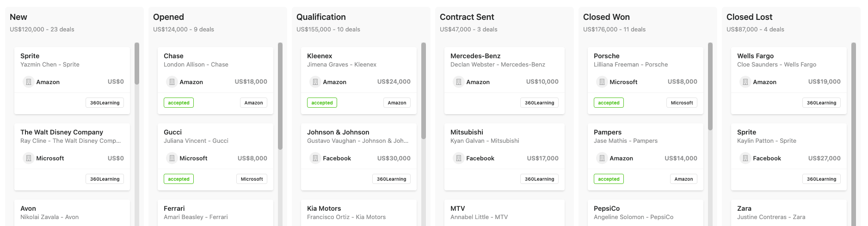The width and height of the screenshot is (868, 226).
Task: Click the Facebook company icon in Johnson & Johnson card
Action: pyautogui.click(x=315, y=158)
